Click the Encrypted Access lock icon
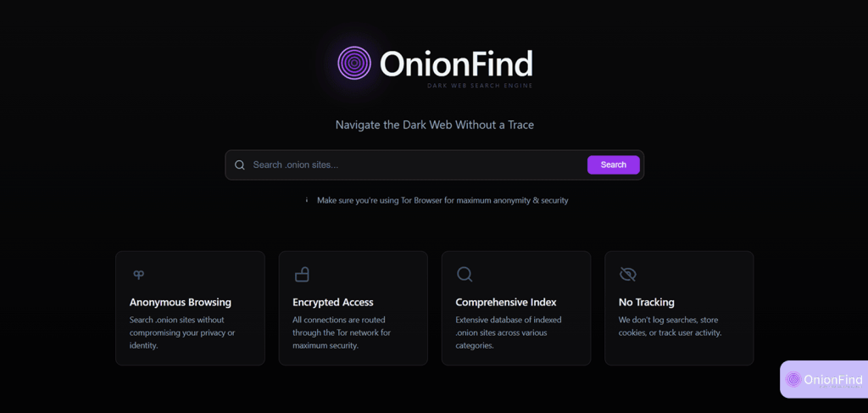Image resolution: width=868 pixels, height=413 pixels. tap(301, 275)
